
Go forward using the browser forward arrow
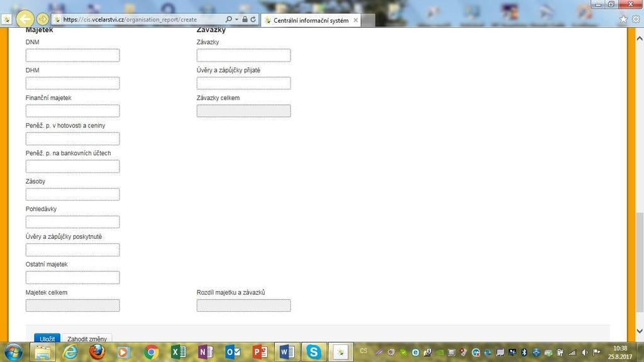42,19
